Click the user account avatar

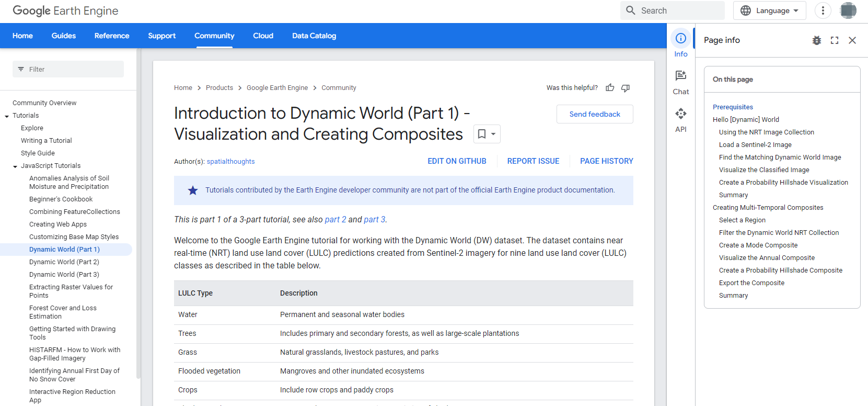[848, 10]
